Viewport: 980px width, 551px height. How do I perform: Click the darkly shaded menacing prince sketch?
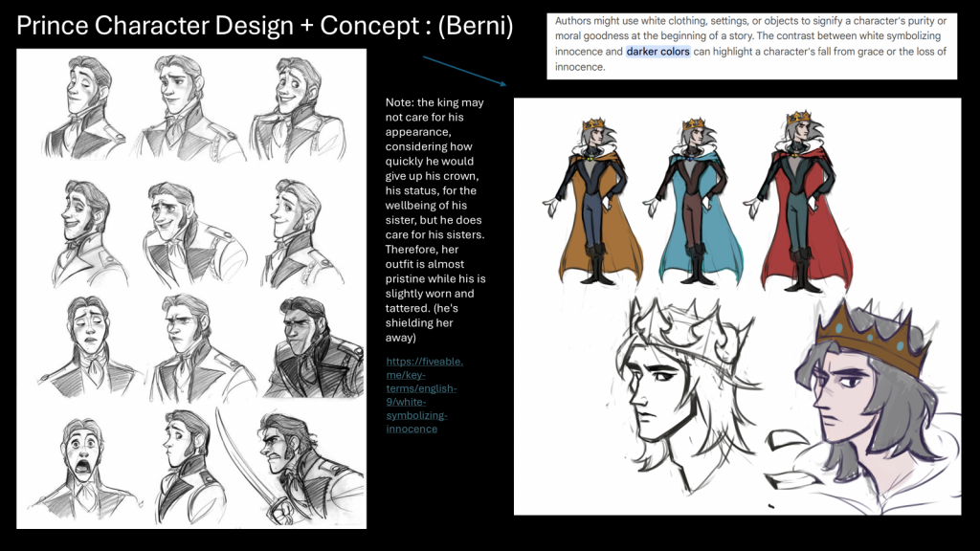click(x=308, y=346)
